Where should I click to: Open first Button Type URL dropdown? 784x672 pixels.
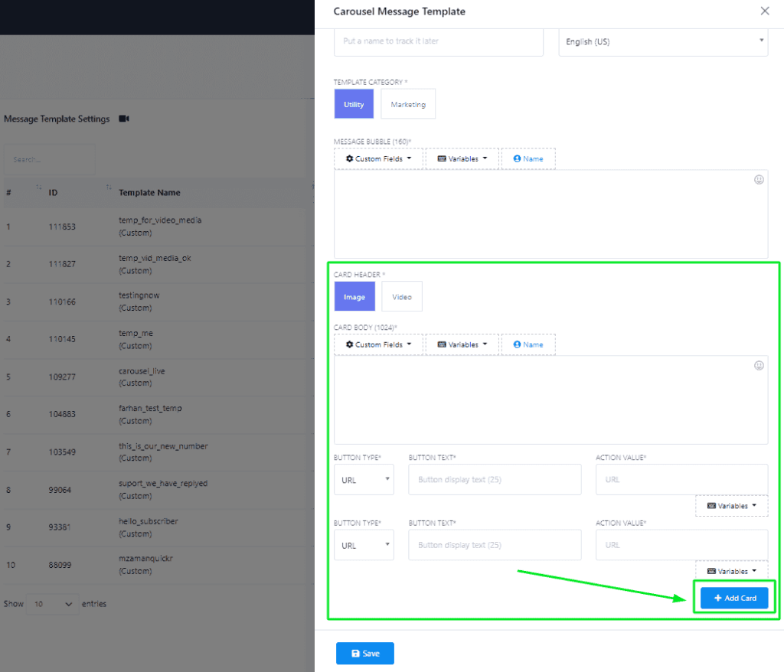pyautogui.click(x=364, y=480)
